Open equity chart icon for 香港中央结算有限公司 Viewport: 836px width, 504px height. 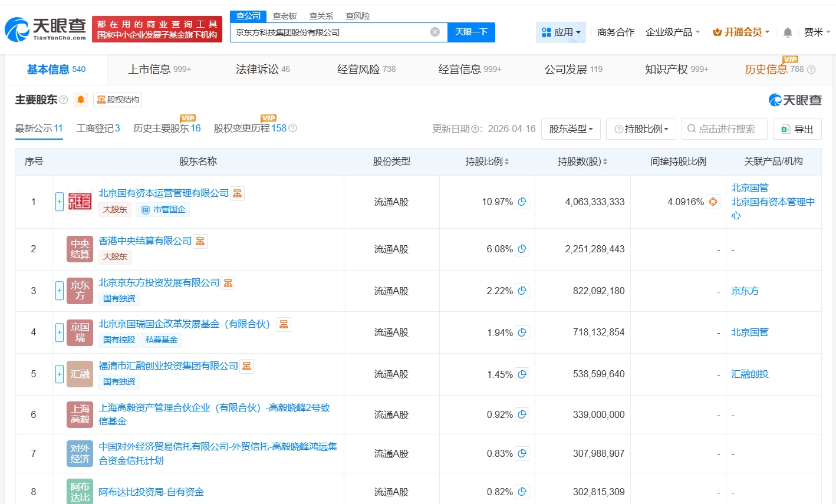(x=200, y=241)
